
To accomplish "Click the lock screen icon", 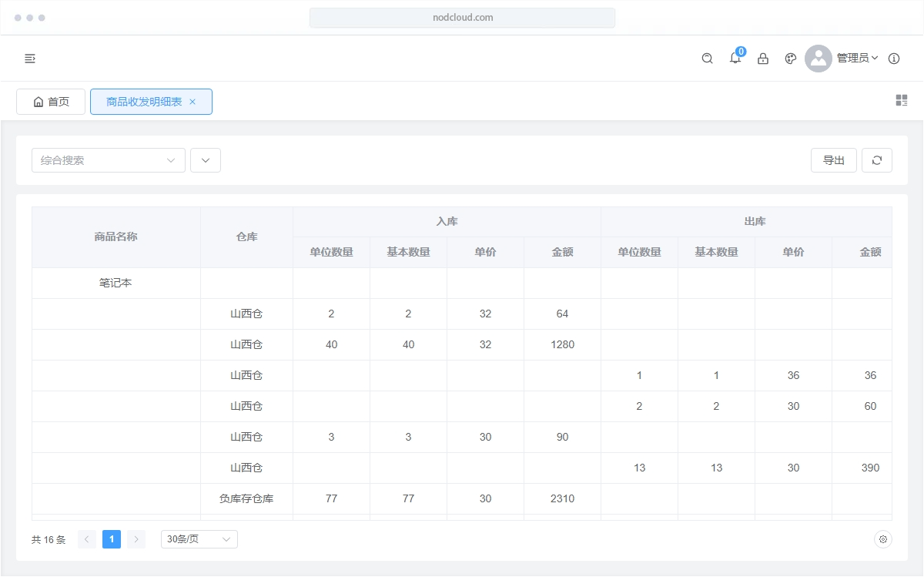I will 763,59.
